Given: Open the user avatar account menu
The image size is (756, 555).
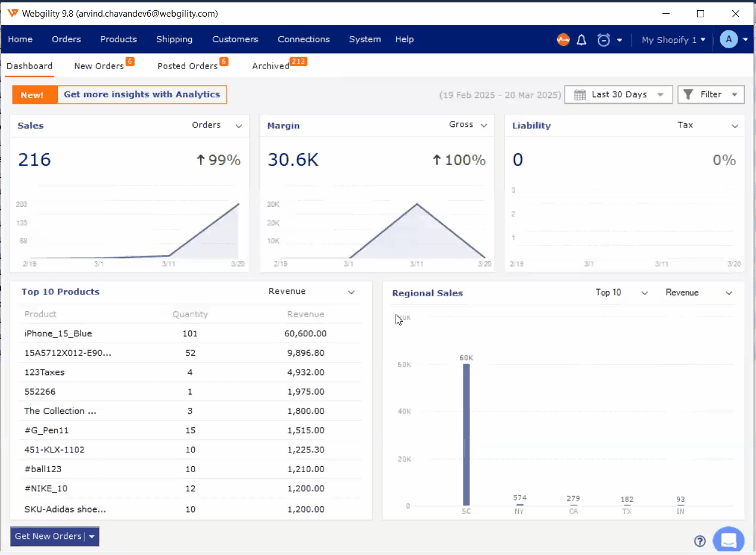Looking at the screenshot, I should click(x=729, y=40).
